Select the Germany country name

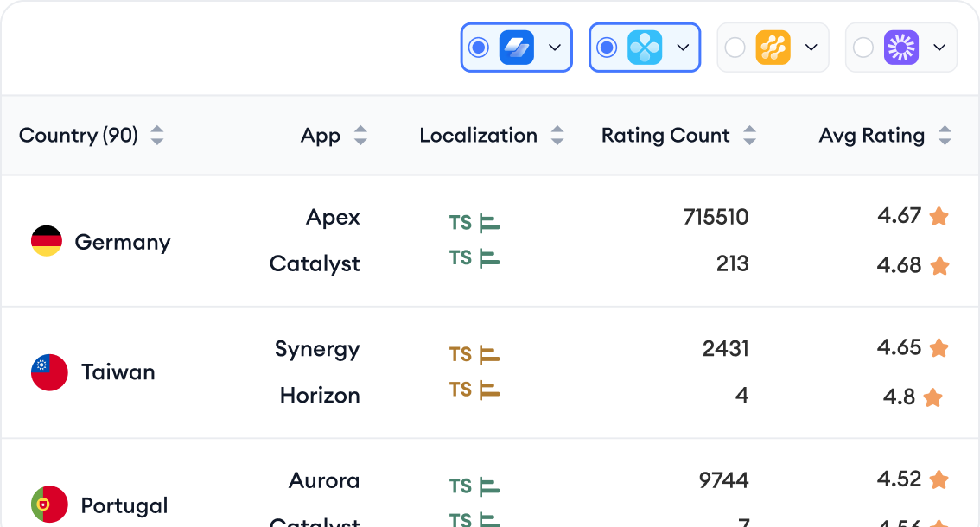click(x=123, y=242)
